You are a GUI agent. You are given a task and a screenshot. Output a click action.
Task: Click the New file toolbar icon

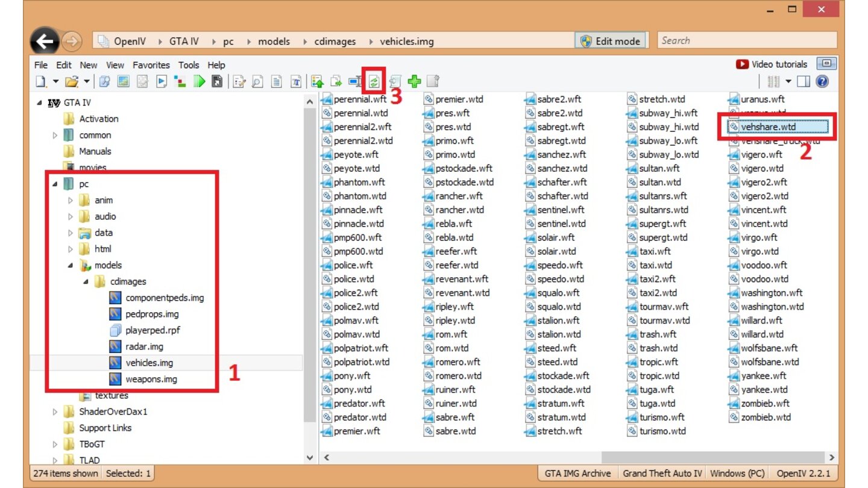click(40, 81)
